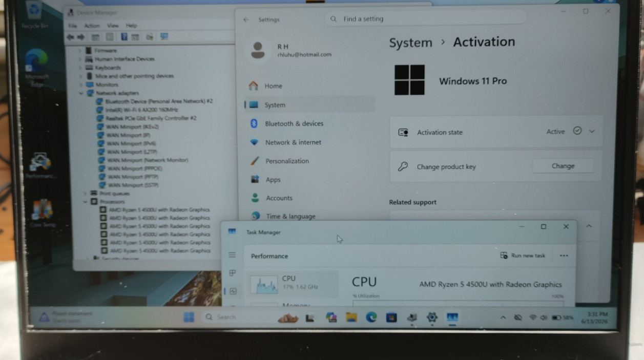Switch to Task Manager taskbar icon
Image resolution: width=644 pixels, height=360 pixels.
pos(452,317)
